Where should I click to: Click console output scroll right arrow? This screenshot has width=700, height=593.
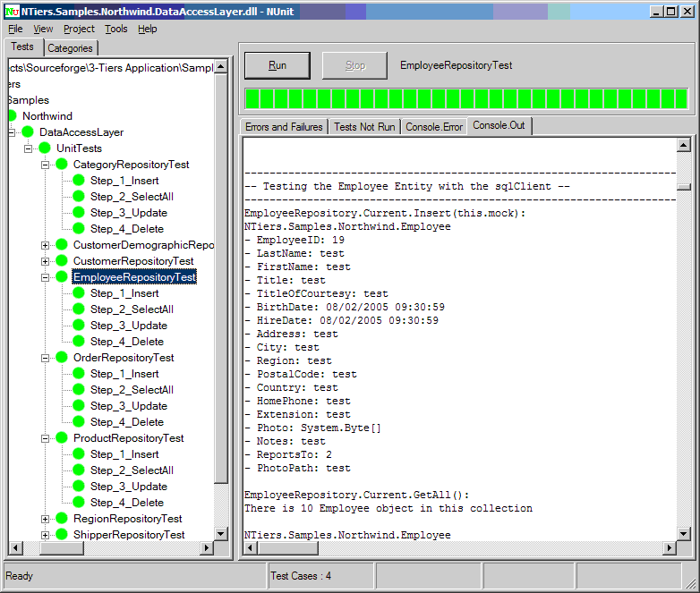(670, 547)
